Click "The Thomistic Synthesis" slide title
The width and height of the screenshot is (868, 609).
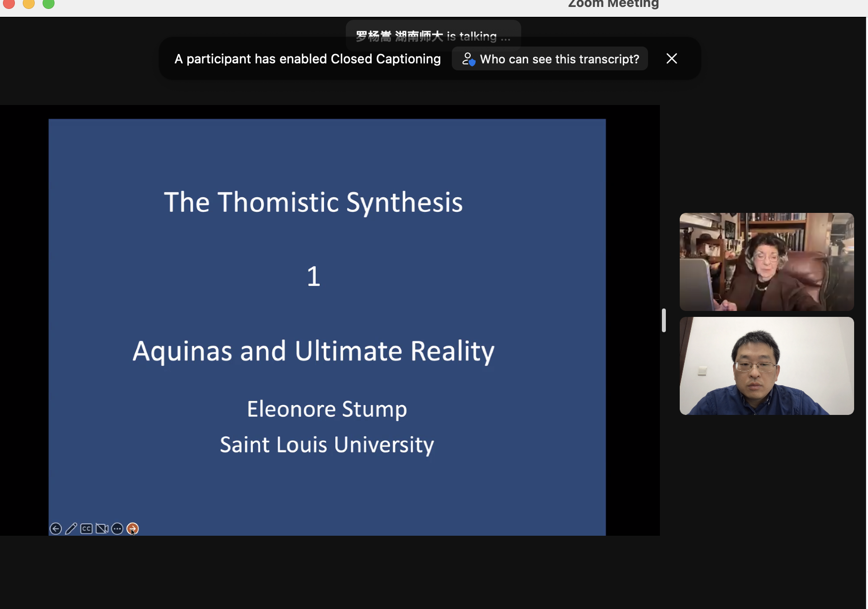tap(313, 203)
